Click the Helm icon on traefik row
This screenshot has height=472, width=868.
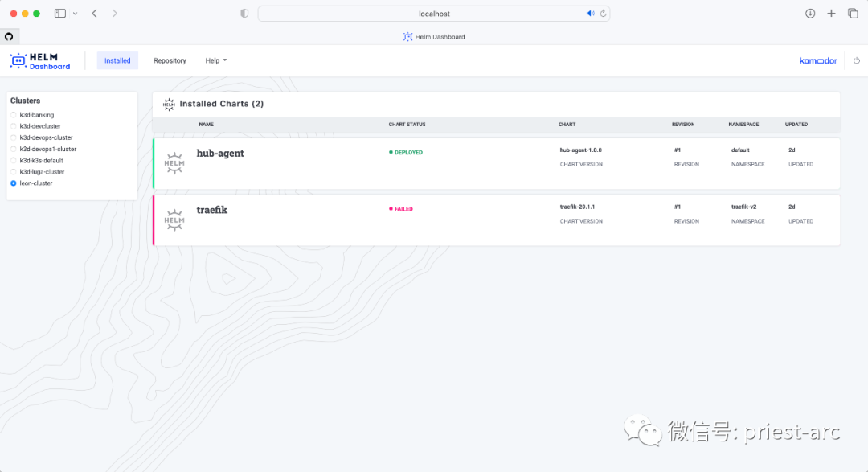tap(174, 220)
